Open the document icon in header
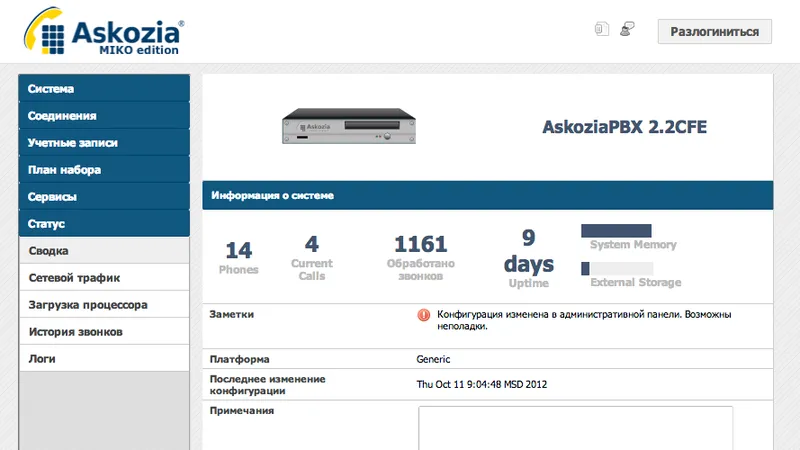This screenshot has height=450, width=800. [602, 29]
